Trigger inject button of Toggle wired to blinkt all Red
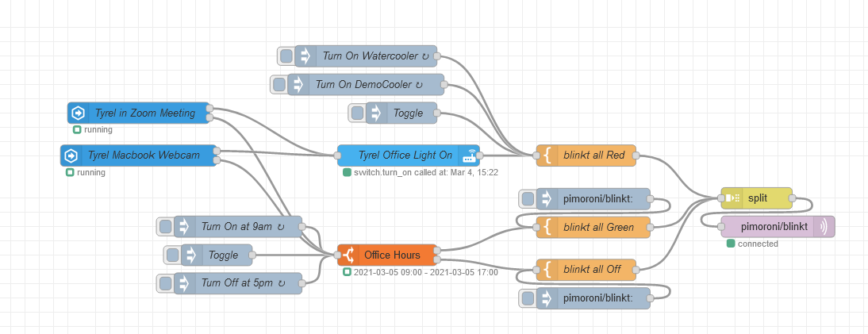The height and width of the screenshot is (334, 868). click(358, 113)
